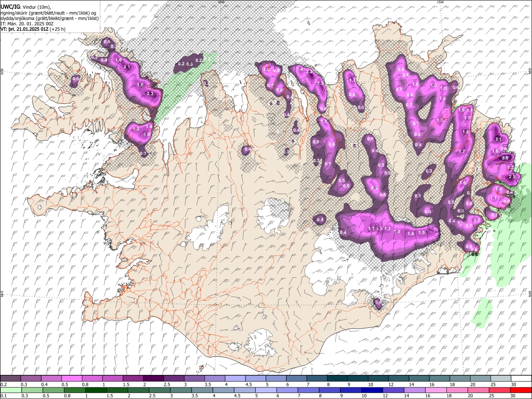The image size is (532, 399).
Task: Click the dark teal swatch at 8 in upper legend
Action: (337, 379)
